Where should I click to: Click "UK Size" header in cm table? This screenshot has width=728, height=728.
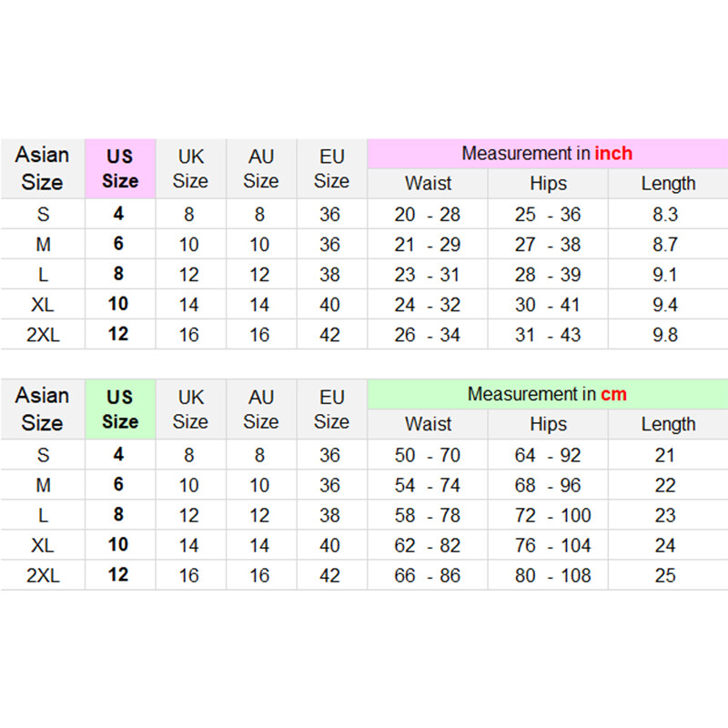tap(190, 409)
